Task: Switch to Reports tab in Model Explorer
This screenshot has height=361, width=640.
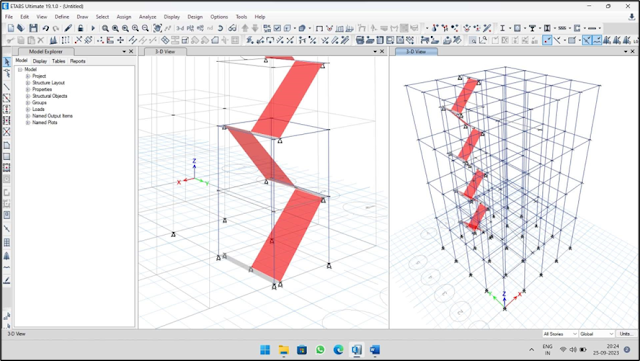Action: [78, 61]
